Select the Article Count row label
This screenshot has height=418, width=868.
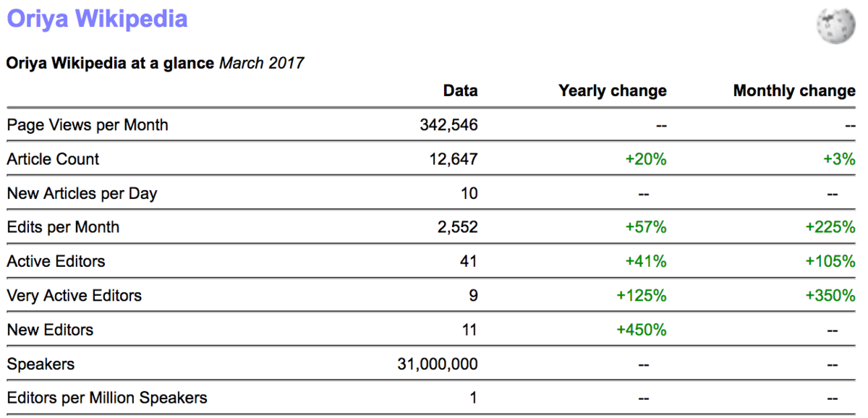(53, 158)
